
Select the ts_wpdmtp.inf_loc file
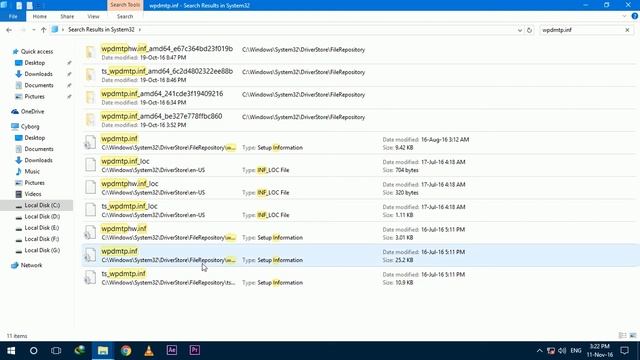tap(359, 210)
